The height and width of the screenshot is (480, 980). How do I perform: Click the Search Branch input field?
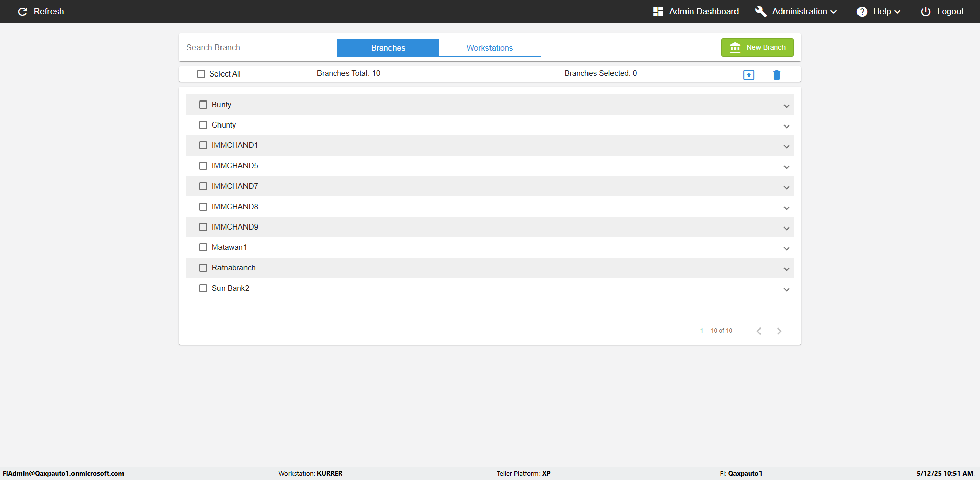click(x=237, y=47)
